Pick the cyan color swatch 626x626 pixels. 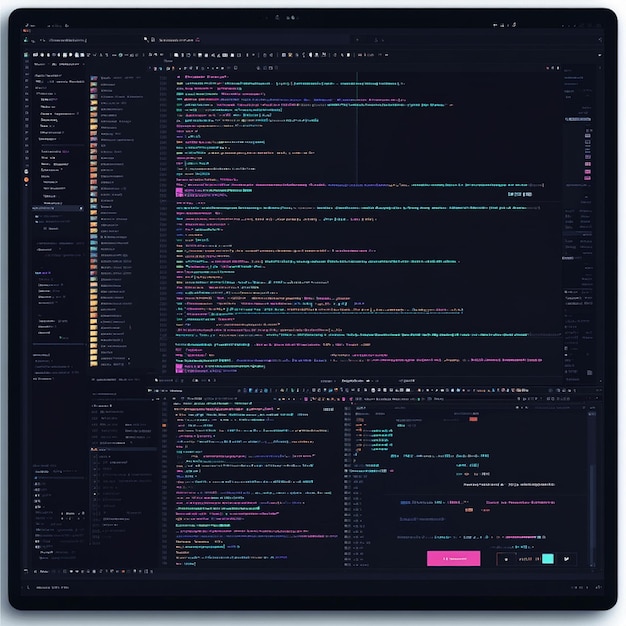click(548, 559)
